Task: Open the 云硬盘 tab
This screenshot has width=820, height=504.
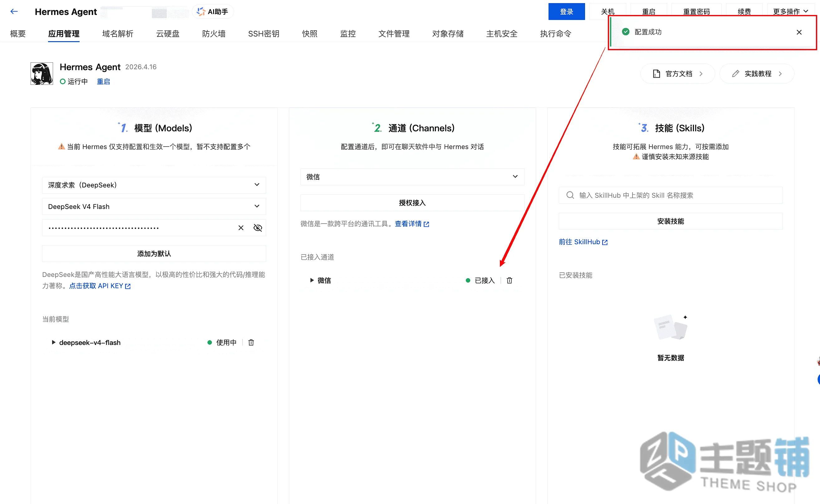Action: click(168, 34)
